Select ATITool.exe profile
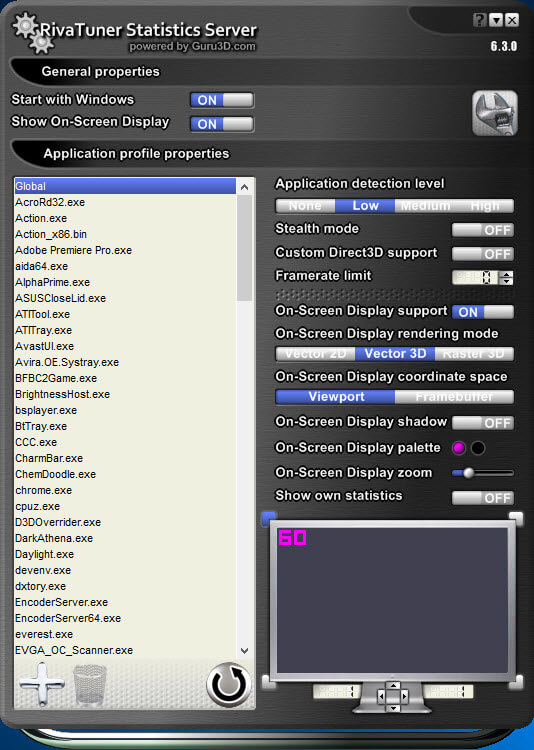Screen dimensions: 534x750 coord(125,314)
